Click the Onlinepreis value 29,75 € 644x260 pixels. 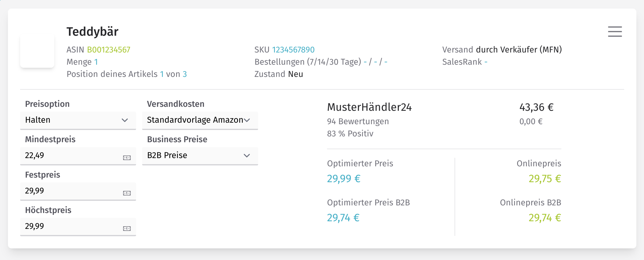(545, 179)
